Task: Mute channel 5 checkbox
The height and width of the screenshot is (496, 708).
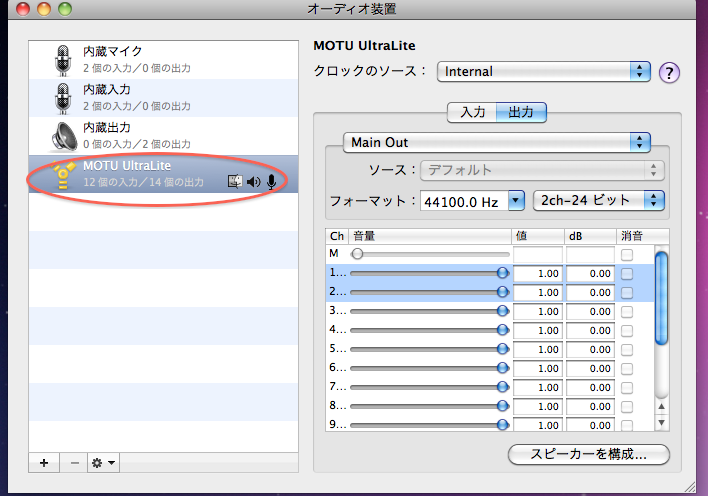Action: point(627,350)
